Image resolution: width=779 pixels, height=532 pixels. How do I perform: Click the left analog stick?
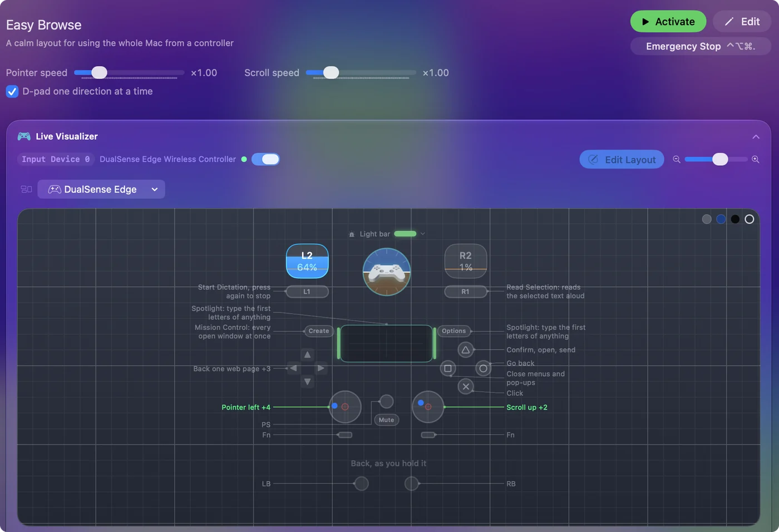345,407
